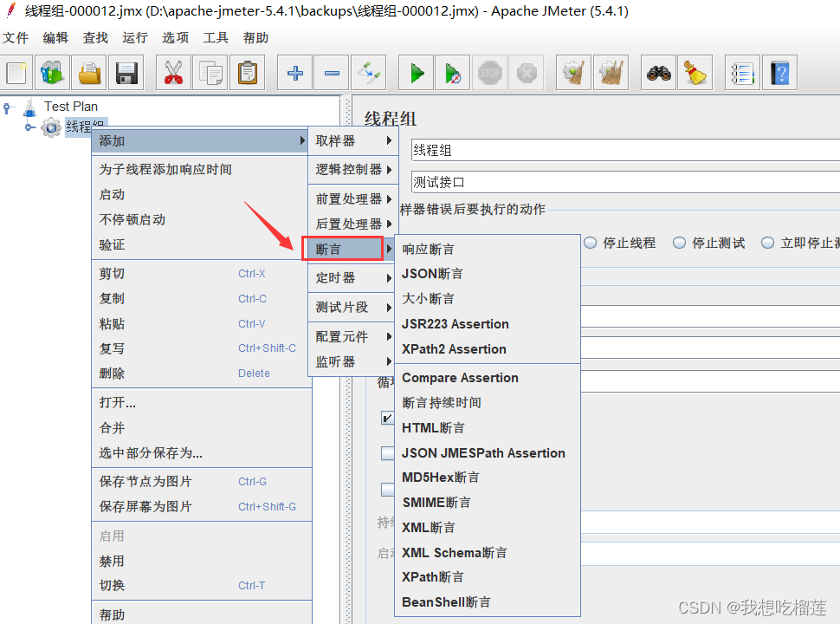Open the Function helper list icon
The height and width of the screenshot is (624, 840).
tap(742, 73)
